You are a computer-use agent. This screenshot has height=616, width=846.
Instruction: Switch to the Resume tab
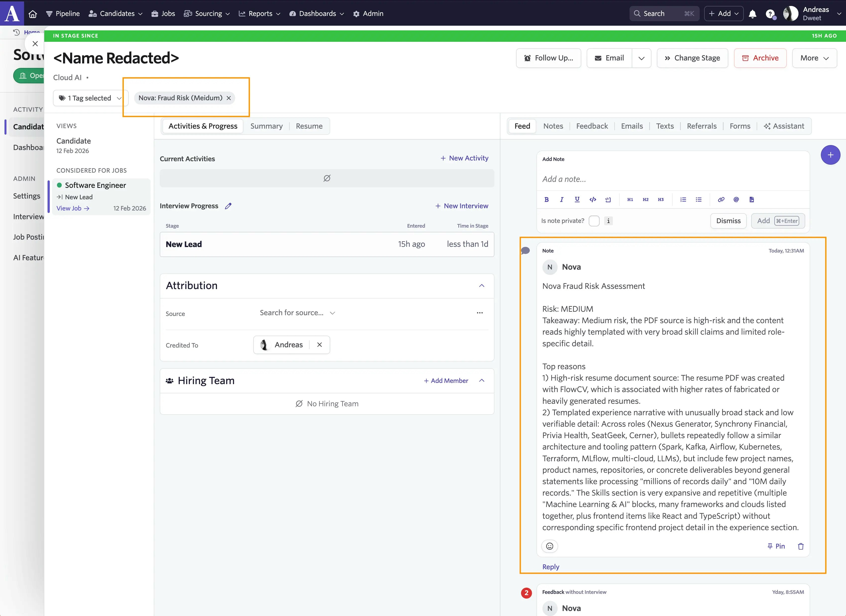tap(309, 126)
